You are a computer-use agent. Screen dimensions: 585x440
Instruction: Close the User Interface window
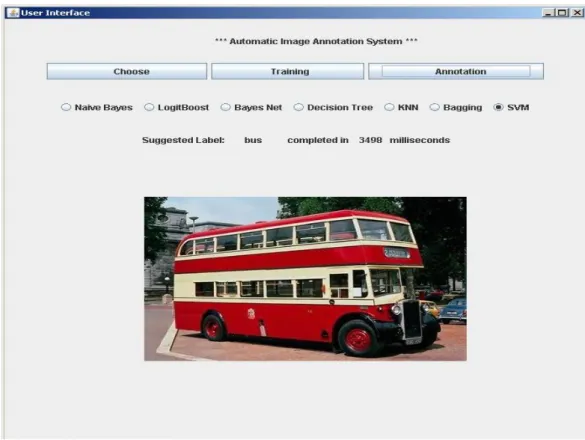577,13
